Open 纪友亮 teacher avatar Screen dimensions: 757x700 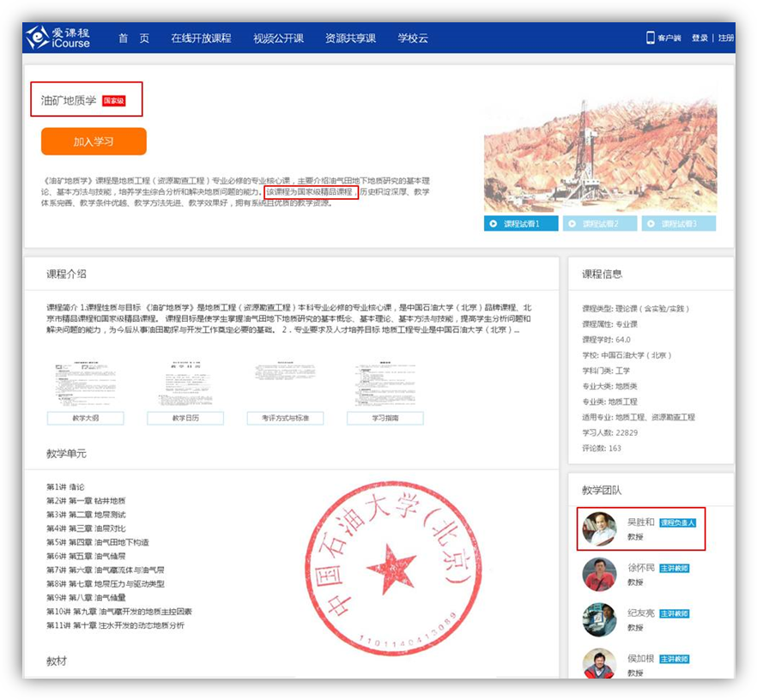(599, 619)
